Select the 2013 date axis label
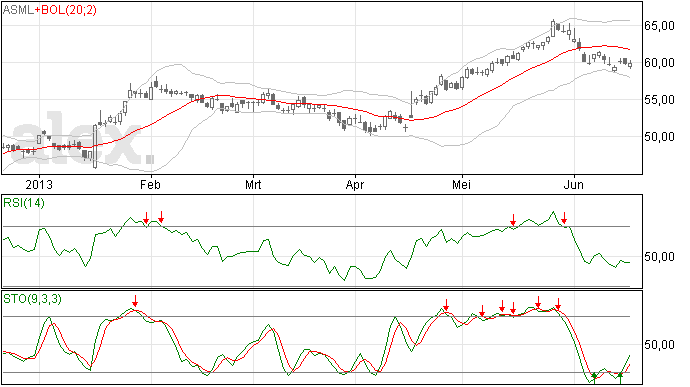Viewport: 690px width, 387px height. [39, 184]
